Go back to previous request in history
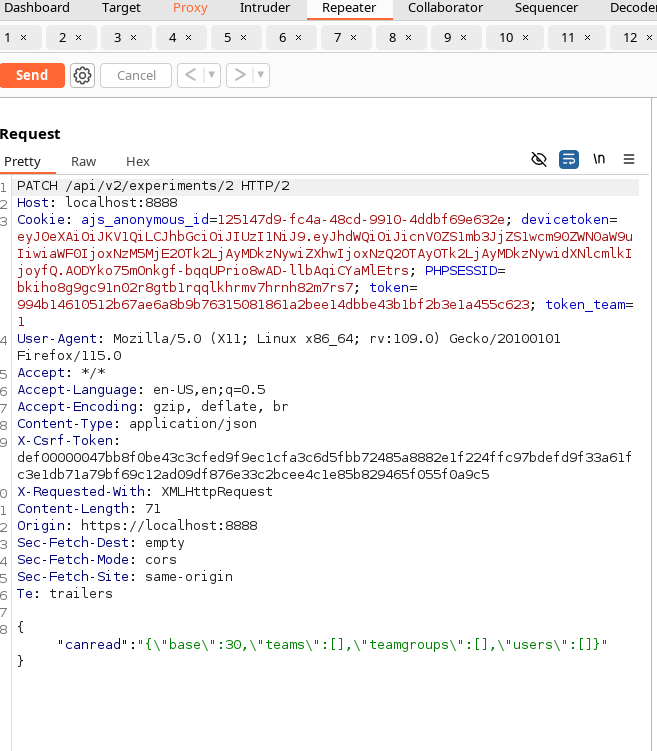 191,75
